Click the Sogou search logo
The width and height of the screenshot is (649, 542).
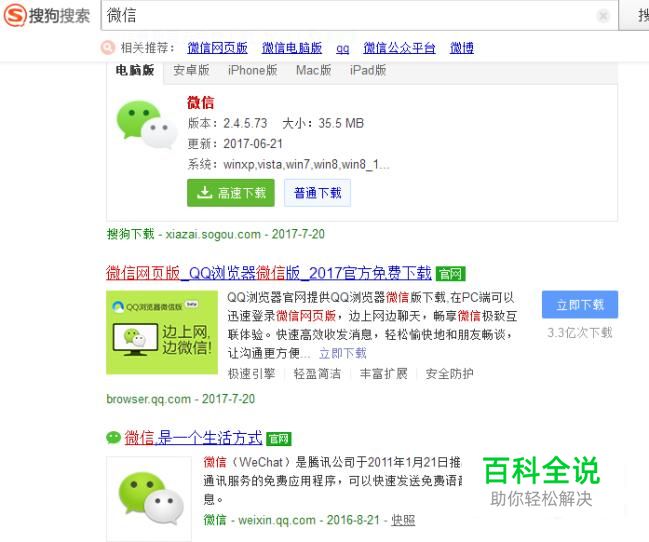(46, 15)
